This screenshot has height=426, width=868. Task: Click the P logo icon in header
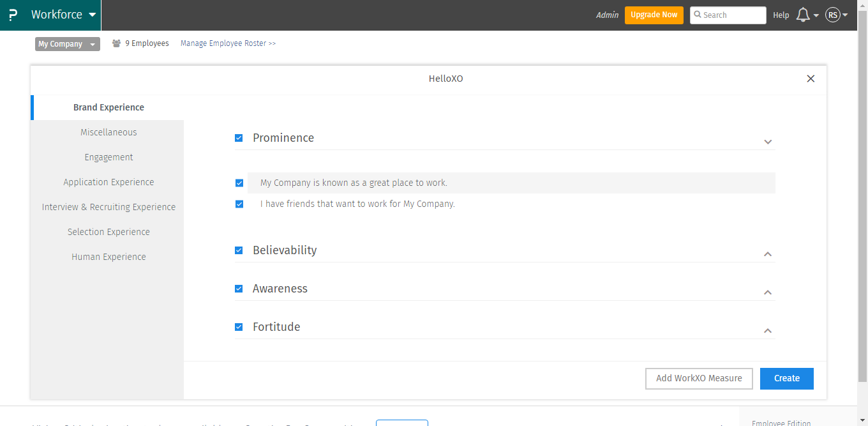tap(13, 15)
